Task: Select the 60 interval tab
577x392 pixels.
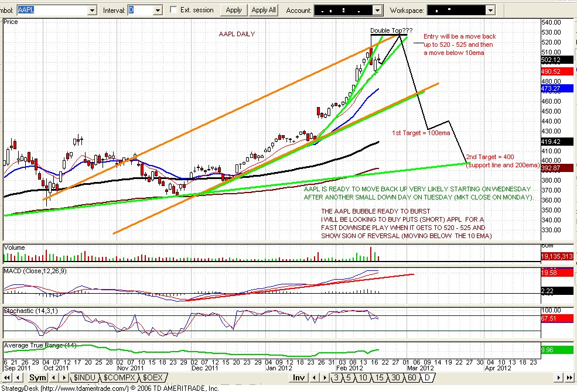Action: click(412, 378)
